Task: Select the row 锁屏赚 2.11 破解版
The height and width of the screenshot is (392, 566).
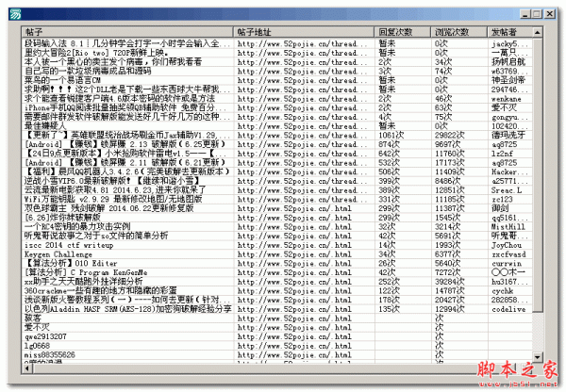Action: [276, 163]
